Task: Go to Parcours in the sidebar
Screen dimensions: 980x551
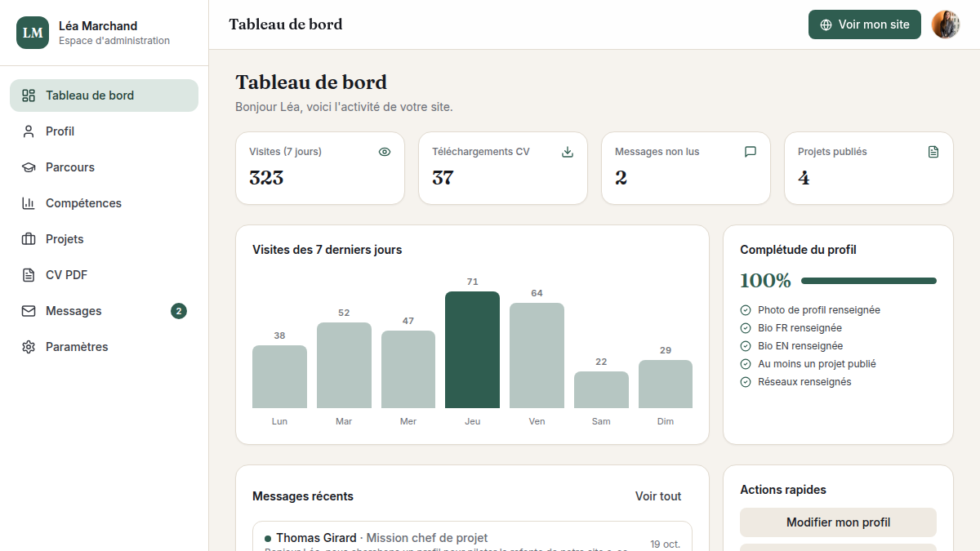Action: pyautogui.click(x=104, y=167)
